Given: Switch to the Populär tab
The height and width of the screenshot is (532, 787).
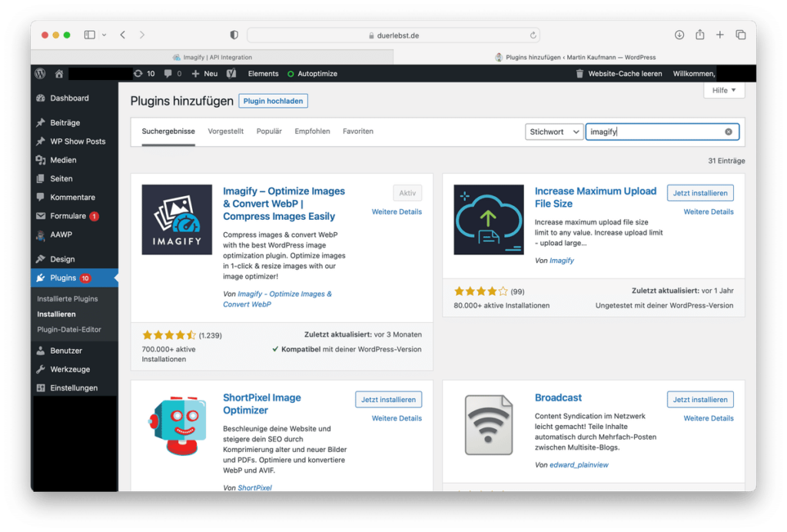Looking at the screenshot, I should (x=269, y=131).
